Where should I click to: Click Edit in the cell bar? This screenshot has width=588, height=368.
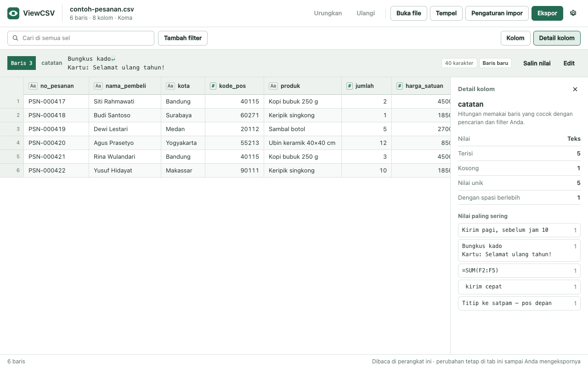coord(569,63)
